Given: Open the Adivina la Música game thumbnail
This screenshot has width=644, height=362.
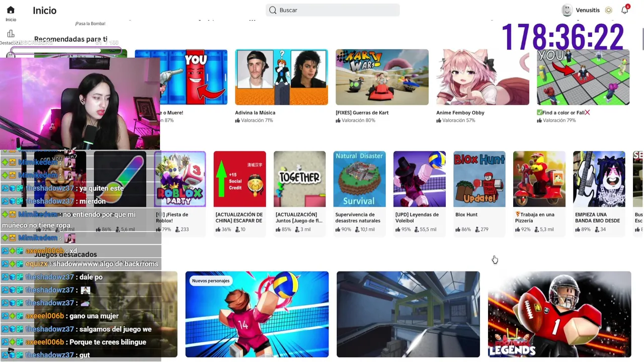Looking at the screenshot, I should 281,77.
